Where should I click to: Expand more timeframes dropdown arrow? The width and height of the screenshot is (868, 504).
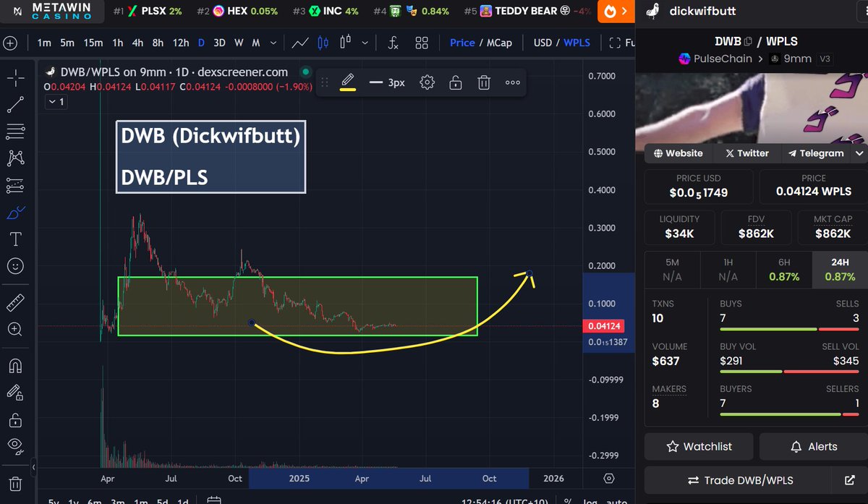(273, 43)
